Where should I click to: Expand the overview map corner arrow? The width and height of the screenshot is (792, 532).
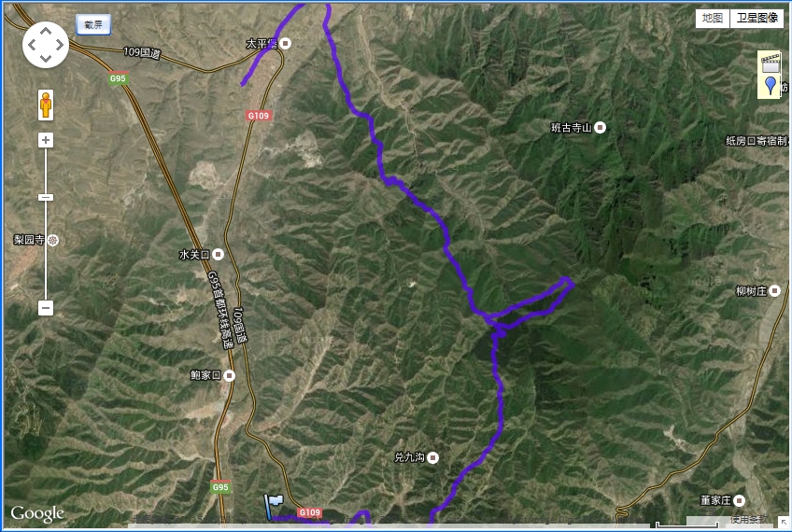(784, 522)
